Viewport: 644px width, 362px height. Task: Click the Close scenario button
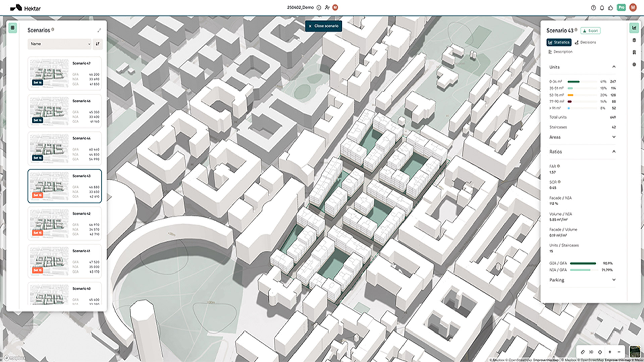point(324,26)
